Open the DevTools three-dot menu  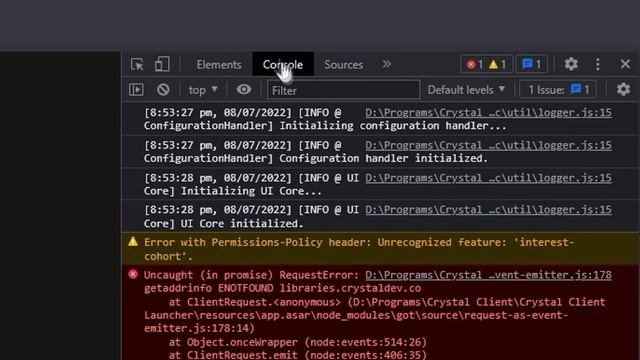[x=598, y=64]
